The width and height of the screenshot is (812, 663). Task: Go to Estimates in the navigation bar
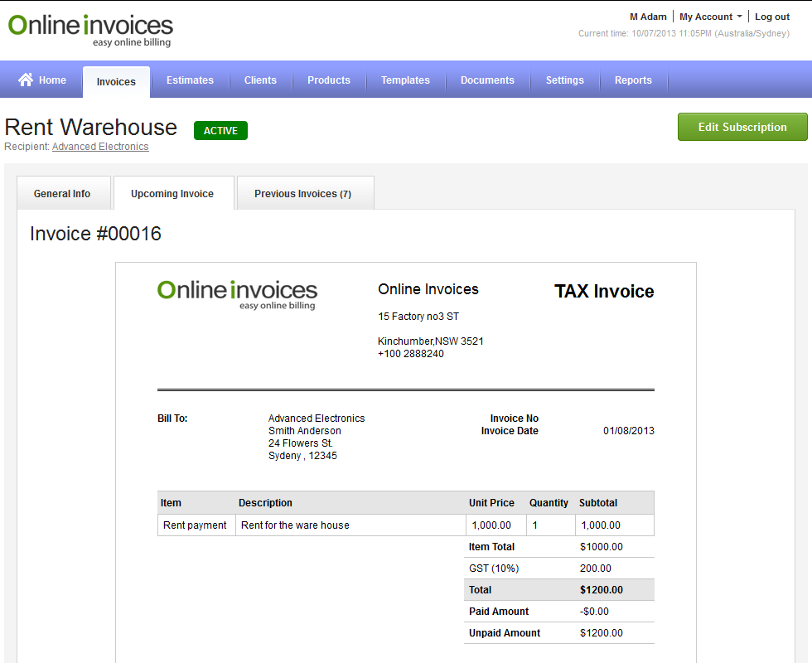(x=190, y=80)
